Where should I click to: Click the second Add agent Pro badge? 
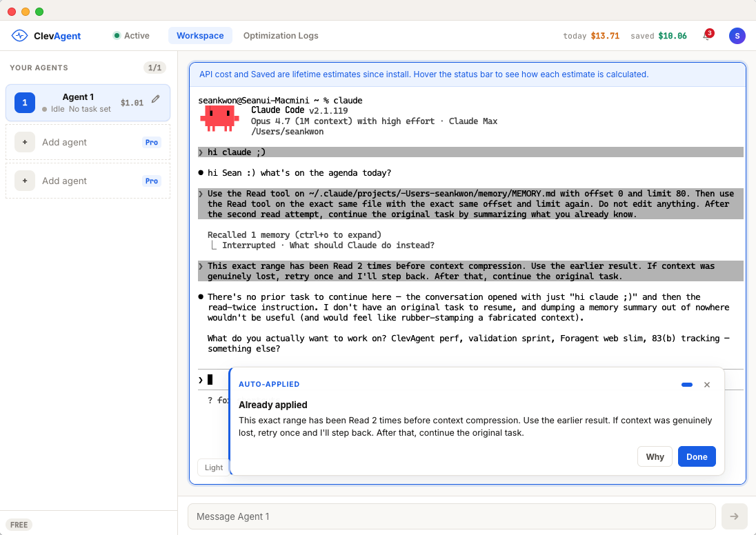point(151,181)
